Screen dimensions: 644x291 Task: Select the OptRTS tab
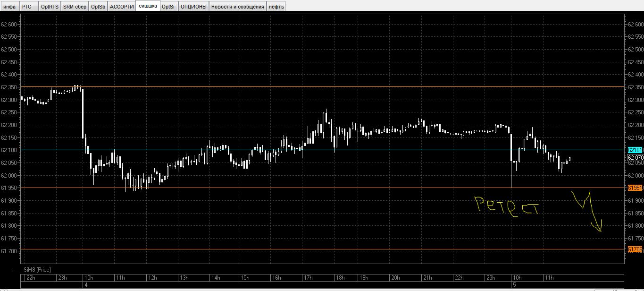tap(50, 7)
